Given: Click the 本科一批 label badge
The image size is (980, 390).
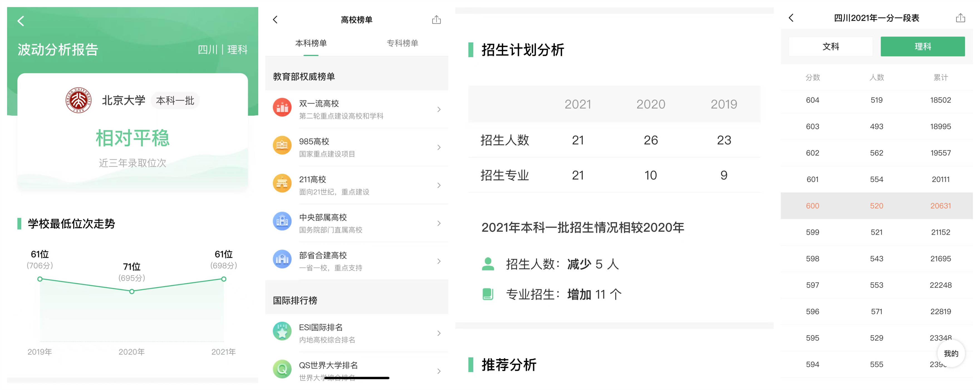Looking at the screenshot, I should pos(175,100).
